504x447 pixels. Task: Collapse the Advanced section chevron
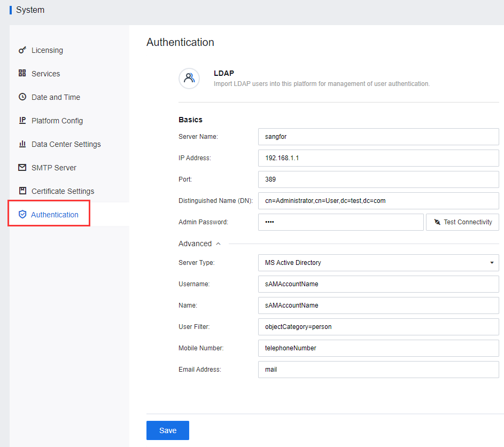[x=218, y=244]
